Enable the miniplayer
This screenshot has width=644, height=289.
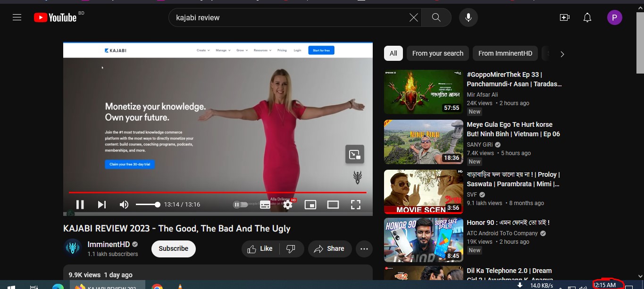click(x=310, y=205)
